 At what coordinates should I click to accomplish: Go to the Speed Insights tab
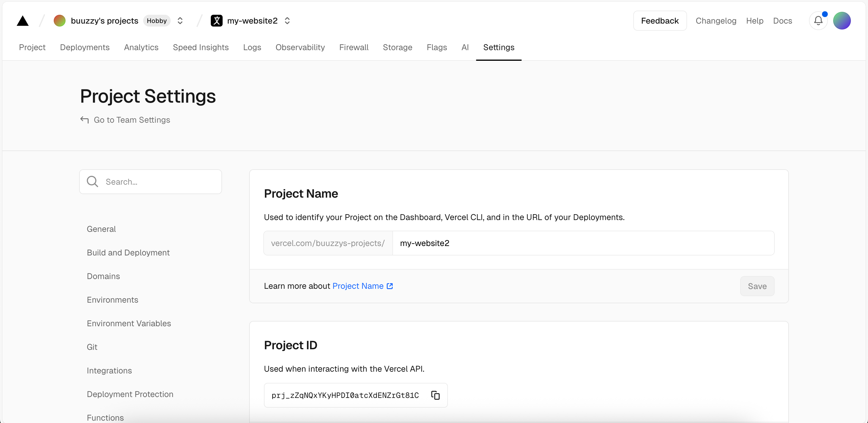click(201, 47)
